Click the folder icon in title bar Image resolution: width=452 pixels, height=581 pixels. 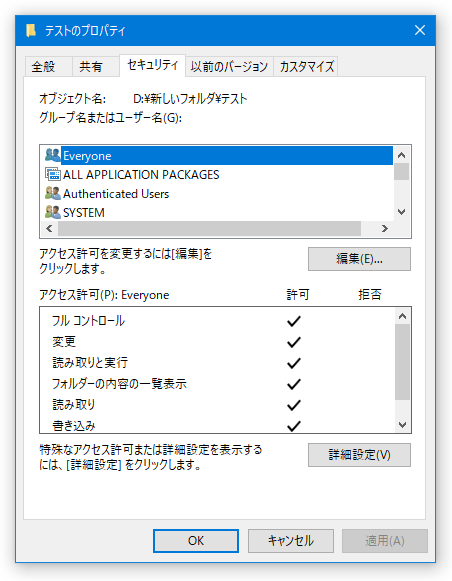click(x=31, y=30)
